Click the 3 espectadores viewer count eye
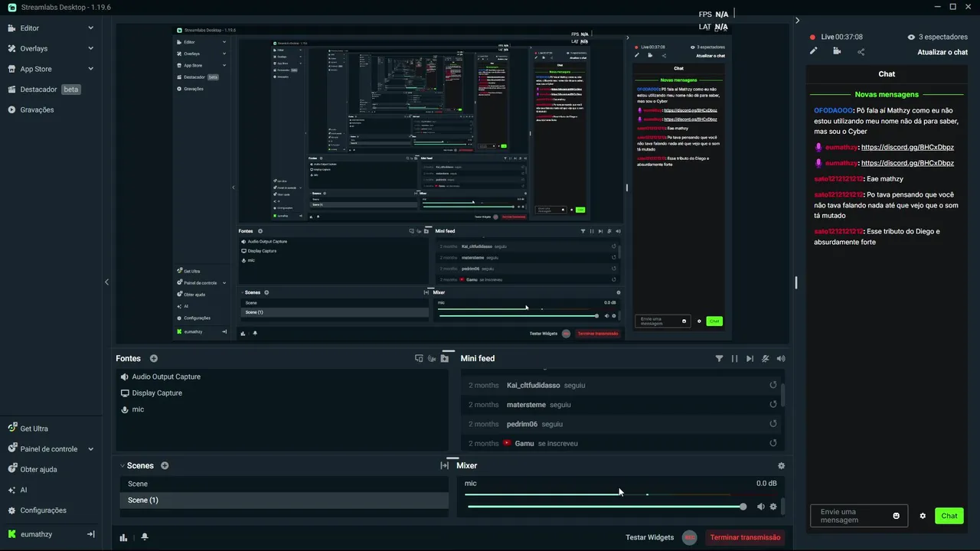The width and height of the screenshot is (980, 551). [x=911, y=37]
